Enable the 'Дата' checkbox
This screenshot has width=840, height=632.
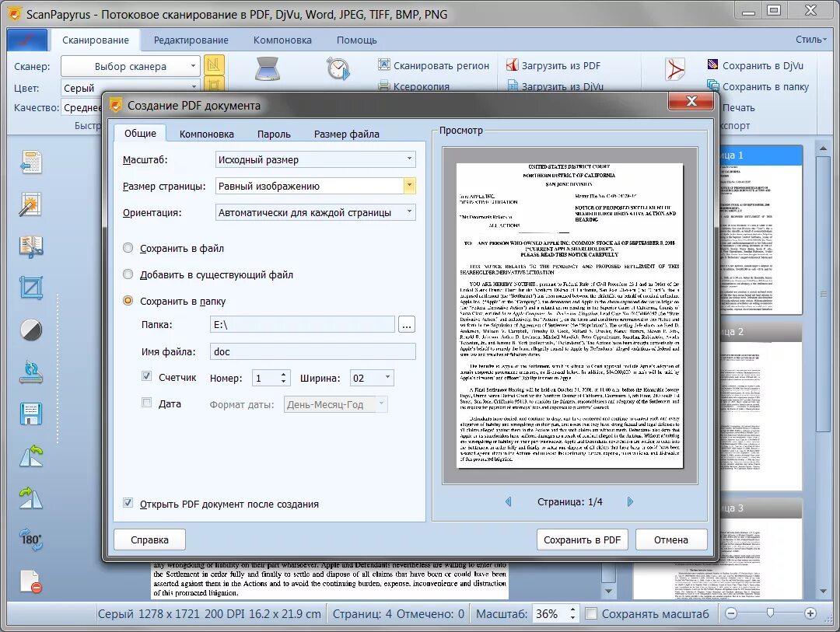click(146, 403)
